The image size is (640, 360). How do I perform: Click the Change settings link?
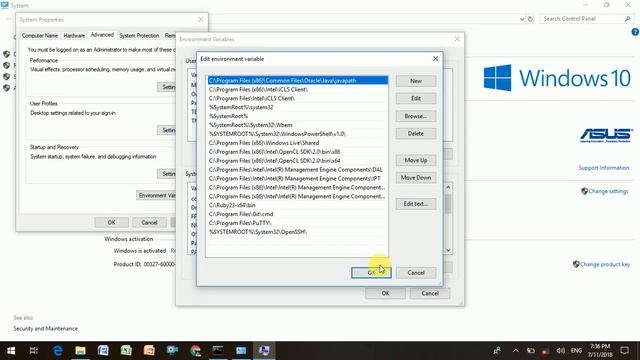tap(608, 191)
